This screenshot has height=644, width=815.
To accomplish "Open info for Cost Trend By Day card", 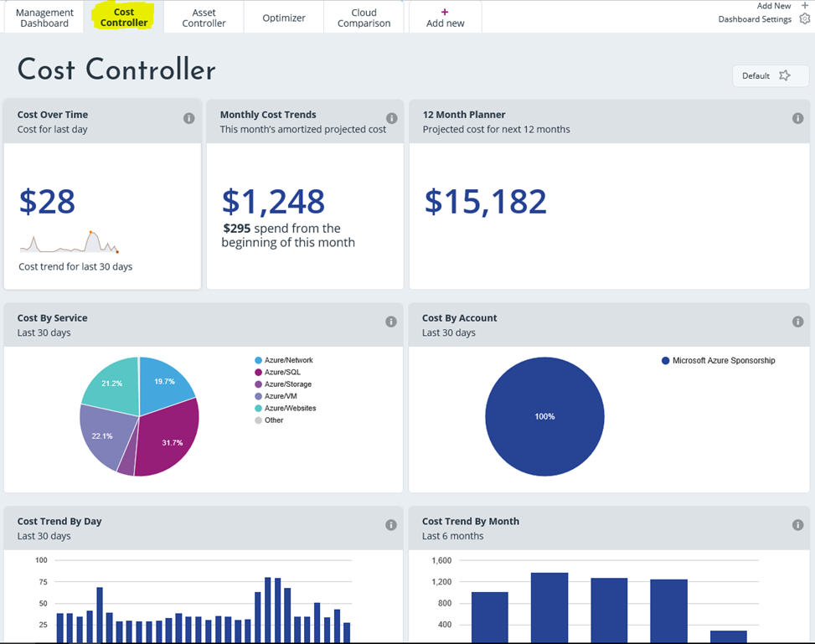I will [x=391, y=525].
